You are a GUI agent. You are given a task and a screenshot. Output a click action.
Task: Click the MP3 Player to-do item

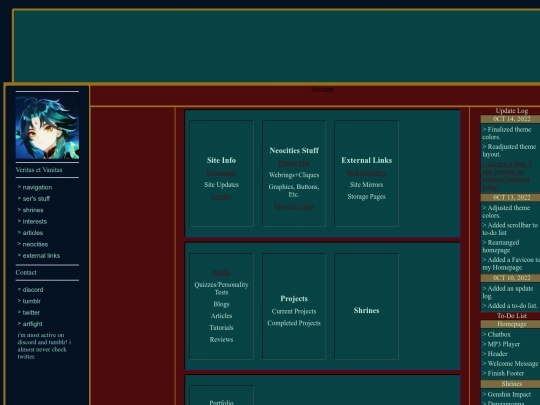501,344
